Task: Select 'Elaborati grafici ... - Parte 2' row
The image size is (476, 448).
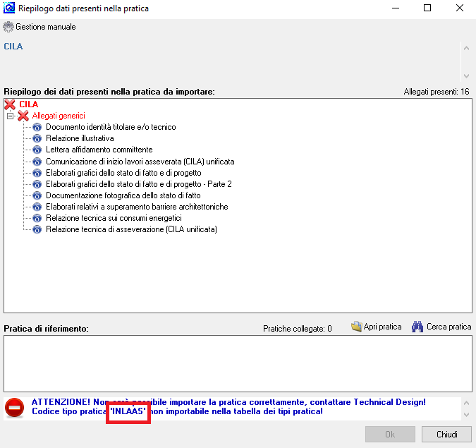Action: pyautogui.click(x=139, y=184)
